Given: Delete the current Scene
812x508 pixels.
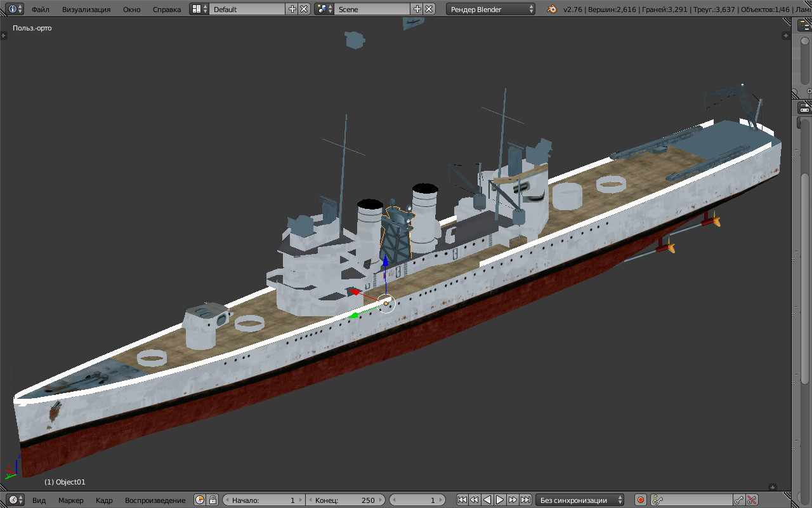Looking at the screenshot, I should 429,9.
